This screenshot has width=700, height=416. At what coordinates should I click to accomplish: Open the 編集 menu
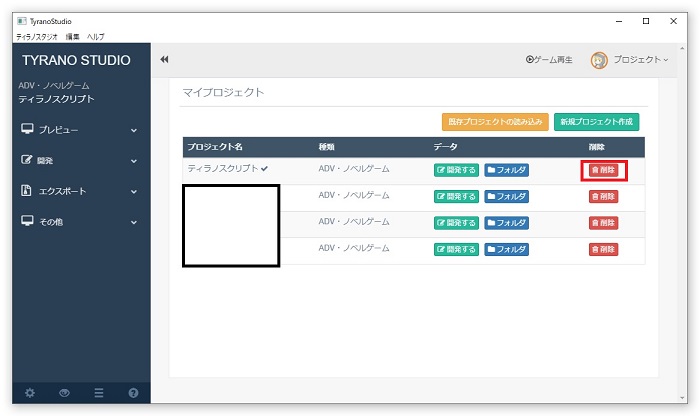tap(71, 36)
